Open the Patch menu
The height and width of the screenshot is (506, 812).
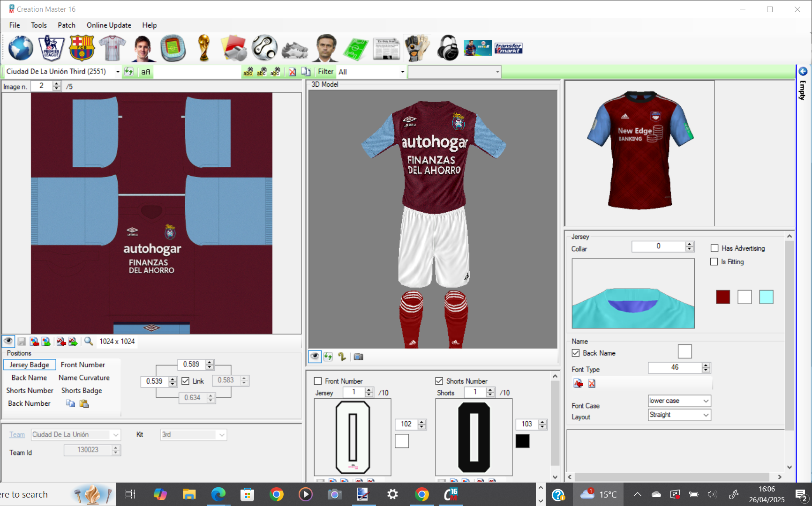click(x=67, y=25)
